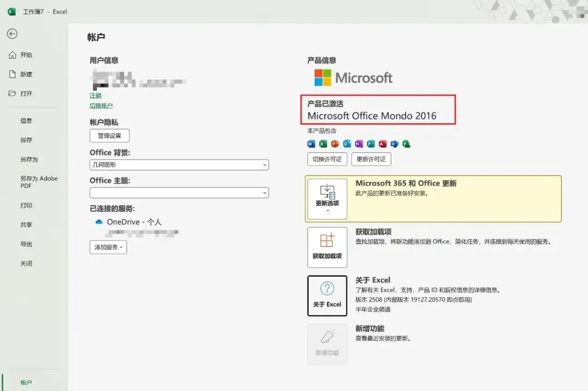Open the 信息 menu item
This screenshot has height=391, width=588.
point(26,120)
